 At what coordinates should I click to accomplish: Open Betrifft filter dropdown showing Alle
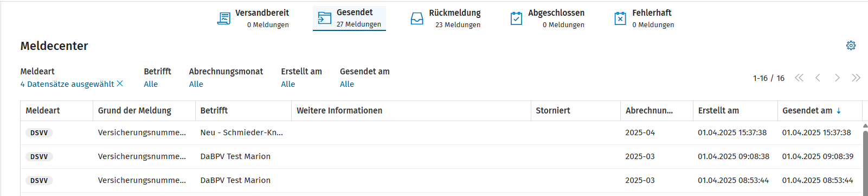(151, 84)
